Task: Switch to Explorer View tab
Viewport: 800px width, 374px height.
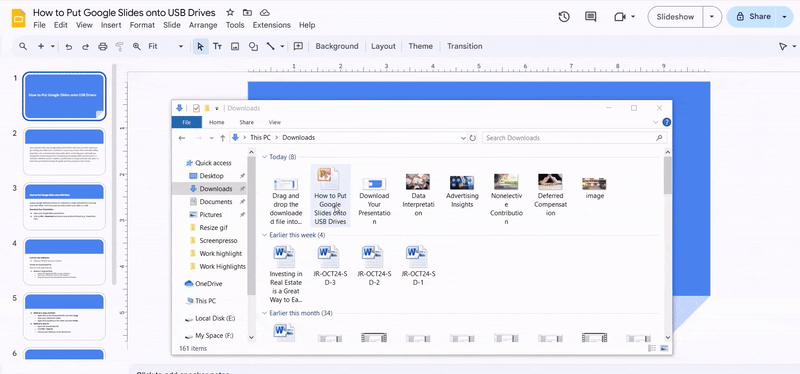Action: [x=274, y=122]
